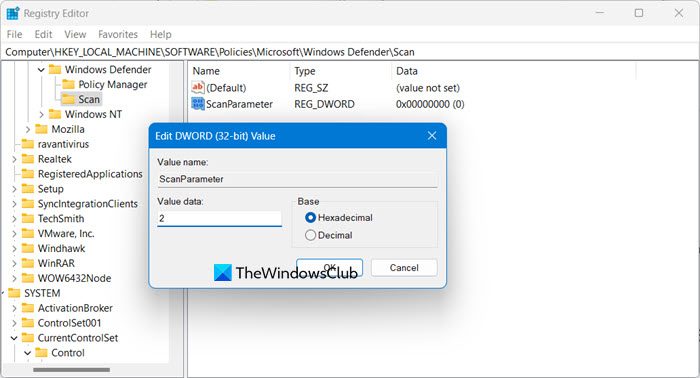Close the Edit DWORD dialog with X
The image size is (700, 378).
click(x=432, y=136)
